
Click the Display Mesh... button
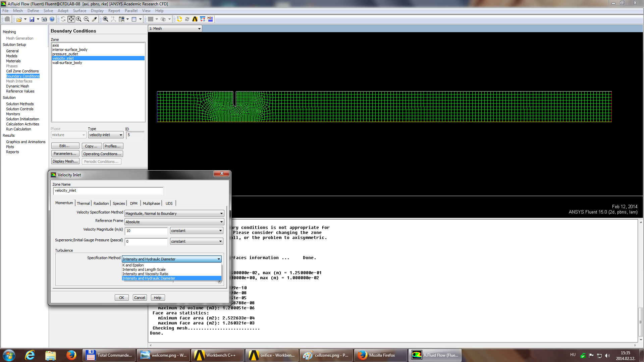point(65,161)
